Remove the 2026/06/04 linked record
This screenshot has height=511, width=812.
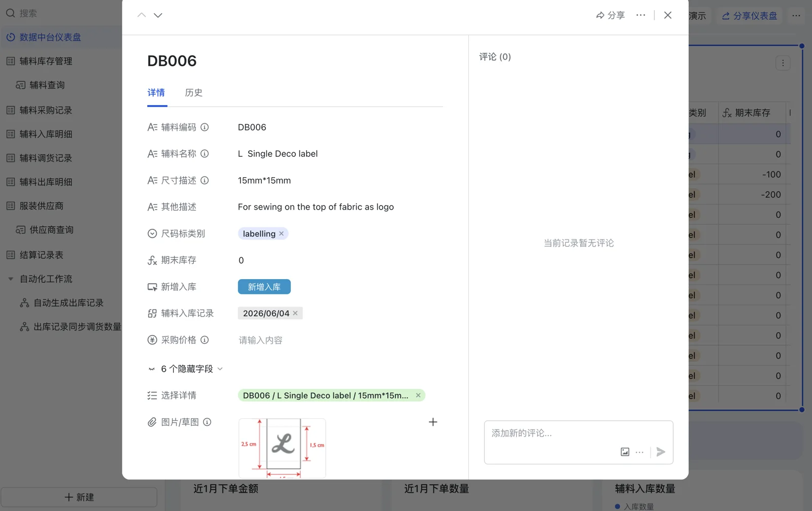click(x=295, y=314)
